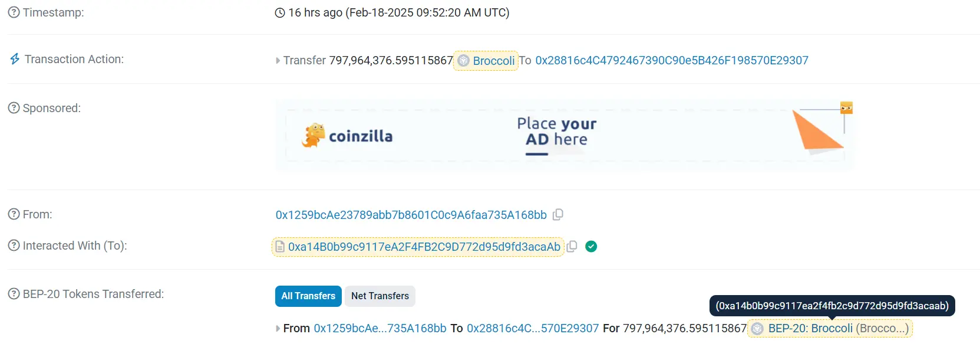Click the From field help icon
The height and width of the screenshot is (347, 980).
[x=14, y=214]
